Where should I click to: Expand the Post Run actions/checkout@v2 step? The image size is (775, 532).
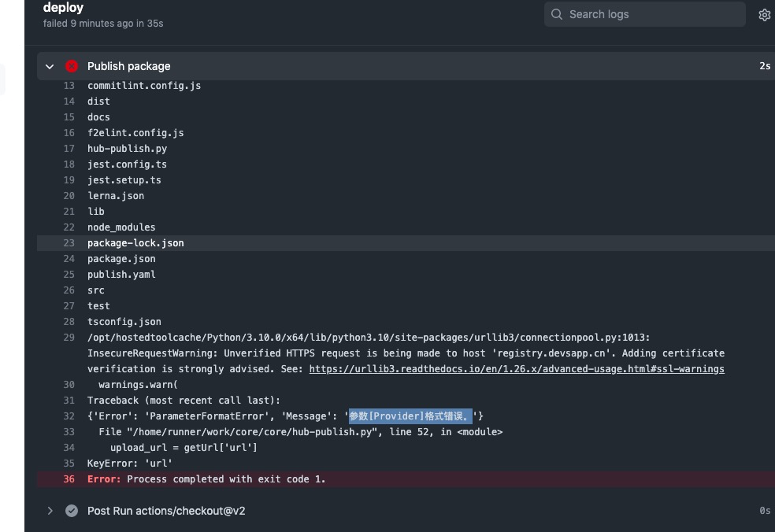point(50,510)
